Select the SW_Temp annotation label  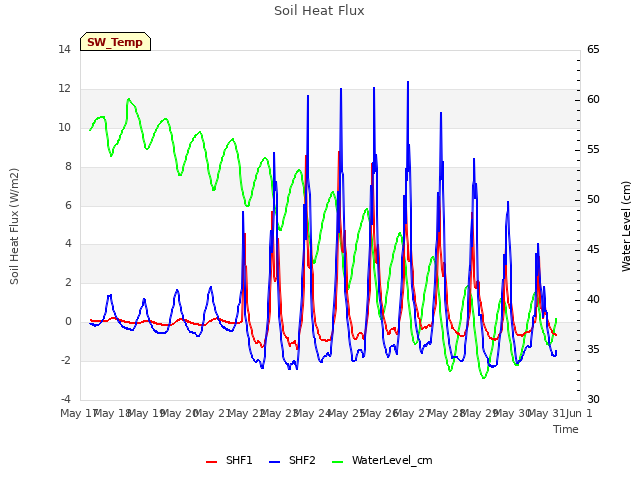tap(115, 42)
